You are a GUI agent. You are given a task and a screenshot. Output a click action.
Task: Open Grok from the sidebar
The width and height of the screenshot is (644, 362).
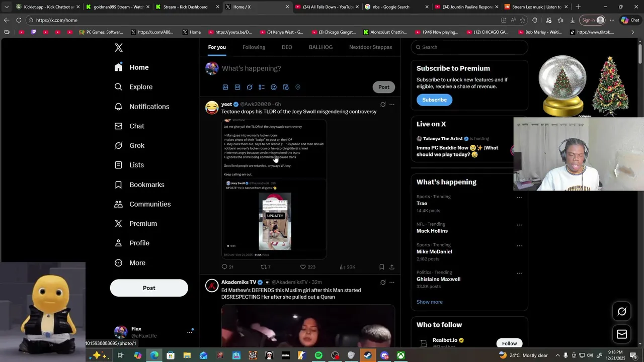[x=130, y=146]
